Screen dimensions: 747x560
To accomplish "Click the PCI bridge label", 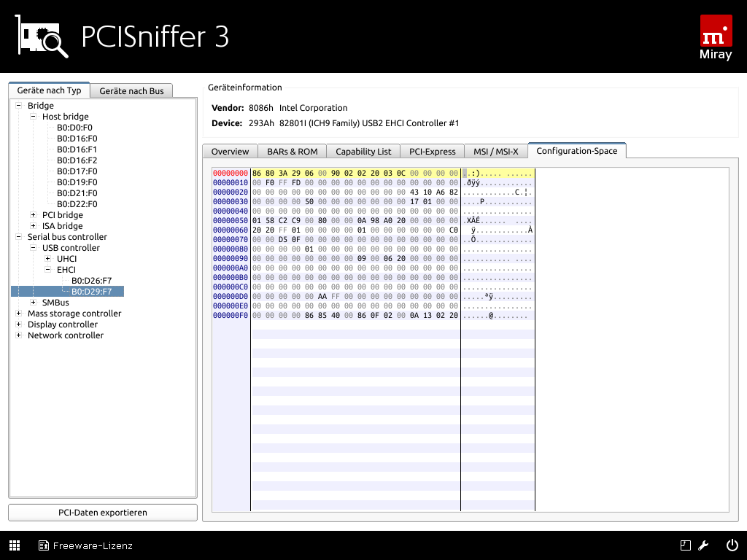I will [x=63, y=215].
